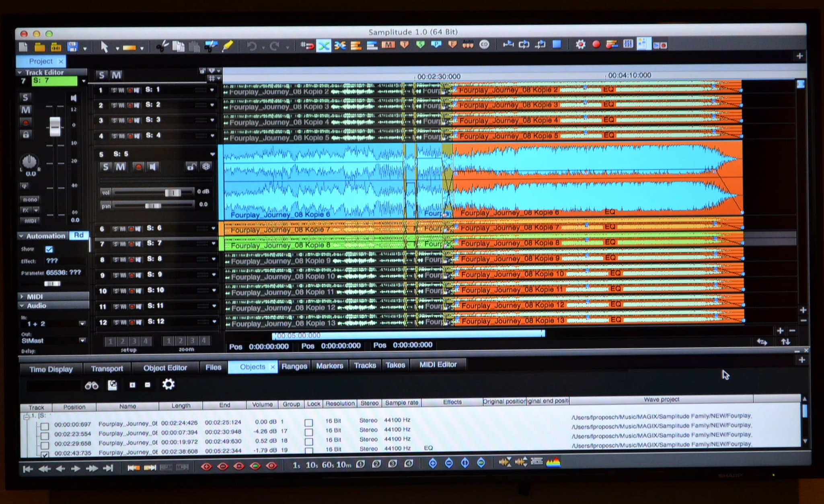824x504 pixels.
Task: Collapse the Automation section
Action: coord(21,236)
